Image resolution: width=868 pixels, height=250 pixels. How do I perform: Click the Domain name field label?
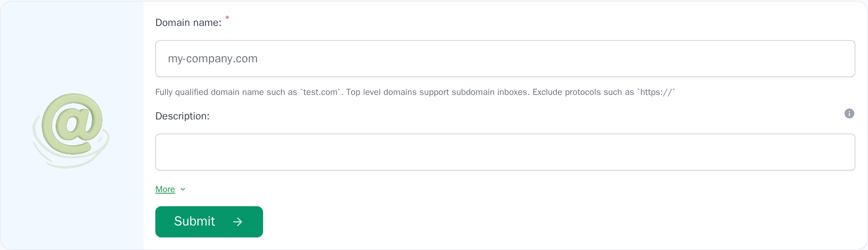point(189,22)
